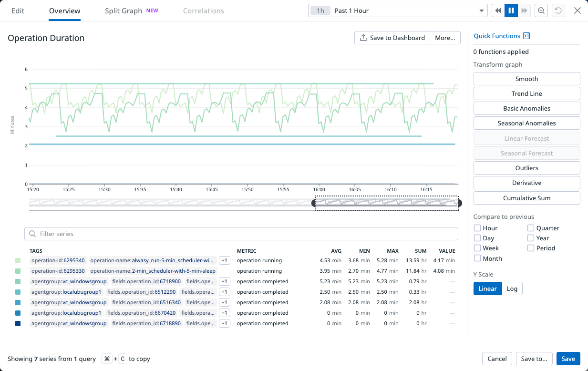Click the search icon in Filter series
This screenshot has height=371, width=588.
32,234
